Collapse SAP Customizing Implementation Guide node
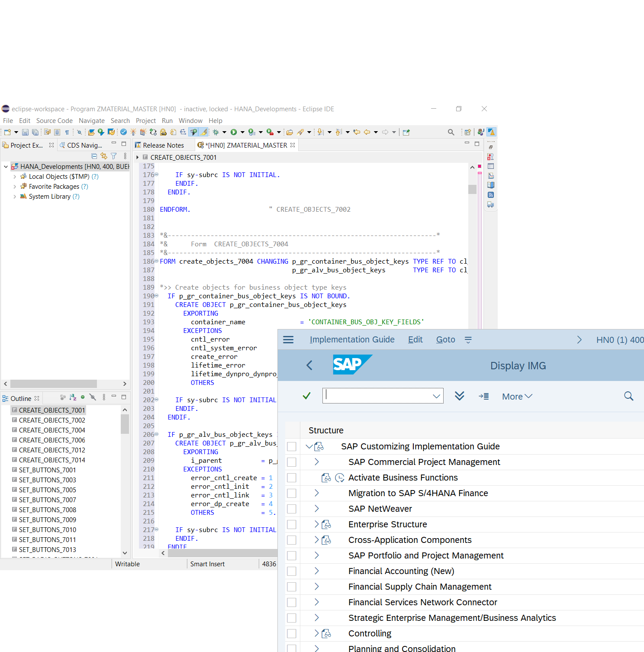 point(309,446)
